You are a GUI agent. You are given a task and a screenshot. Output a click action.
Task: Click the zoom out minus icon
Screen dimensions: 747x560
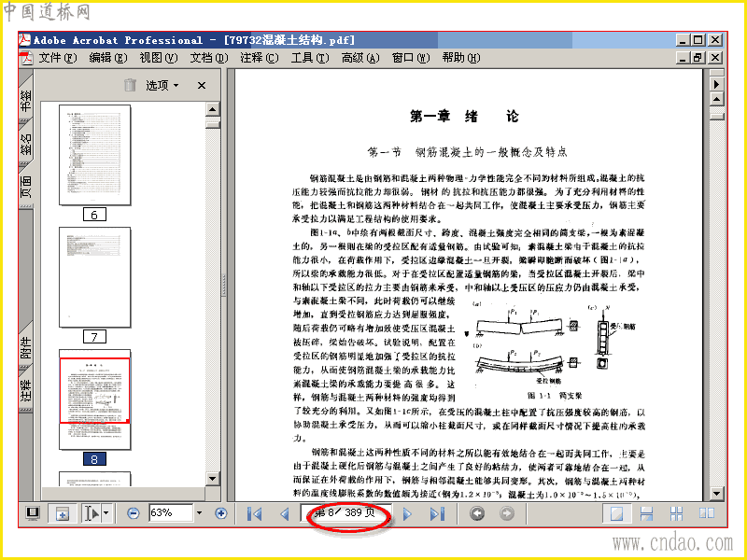click(134, 513)
